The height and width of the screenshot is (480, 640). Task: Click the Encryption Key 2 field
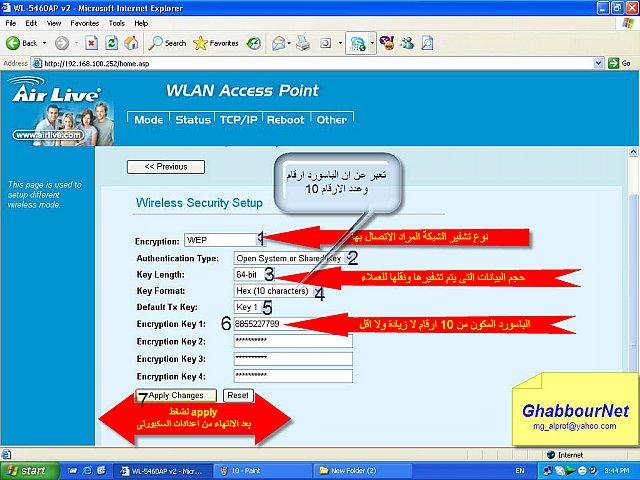[x=293, y=341]
